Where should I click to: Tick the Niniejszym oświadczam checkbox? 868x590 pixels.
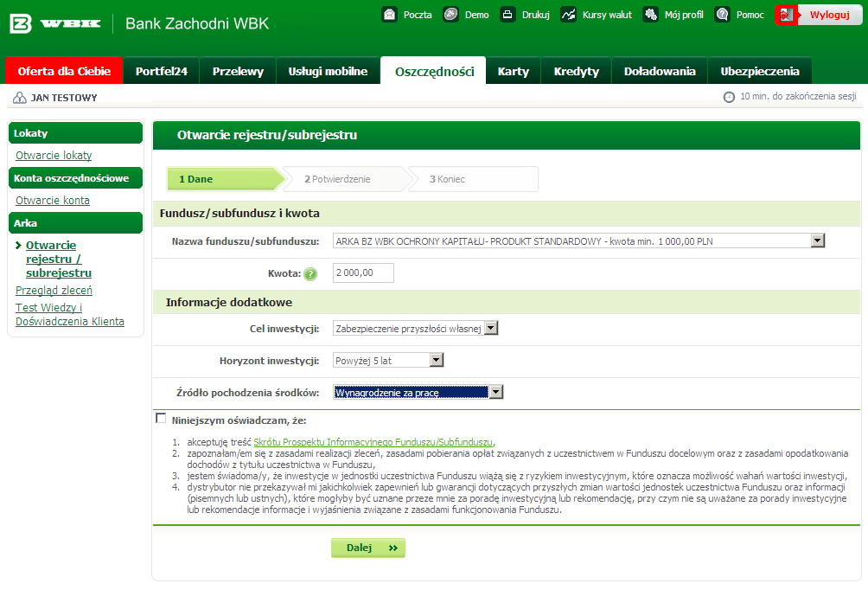point(161,418)
